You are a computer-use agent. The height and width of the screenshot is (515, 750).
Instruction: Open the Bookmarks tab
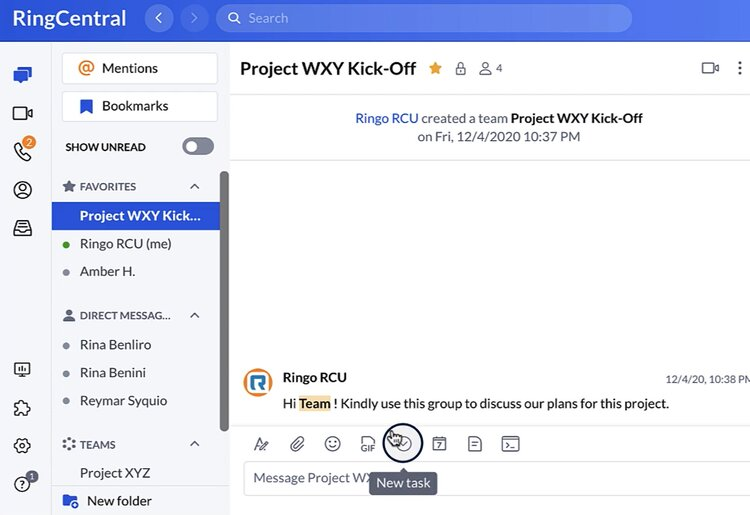click(140, 106)
